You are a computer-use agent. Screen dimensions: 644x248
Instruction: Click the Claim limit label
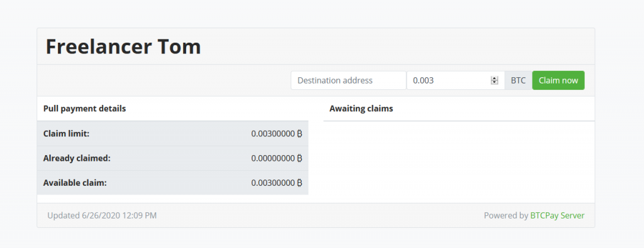(66, 134)
